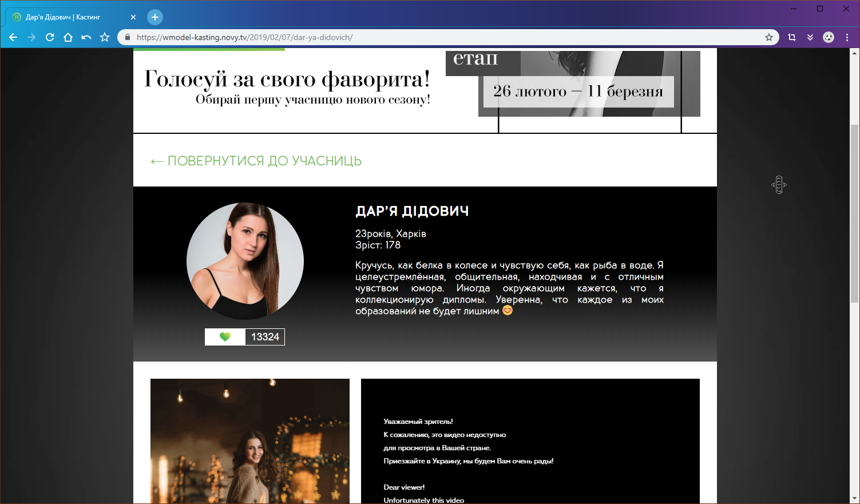Click Обирай першу учасницю нового сезону! text
This screenshot has width=860, height=504.
pos(313,100)
